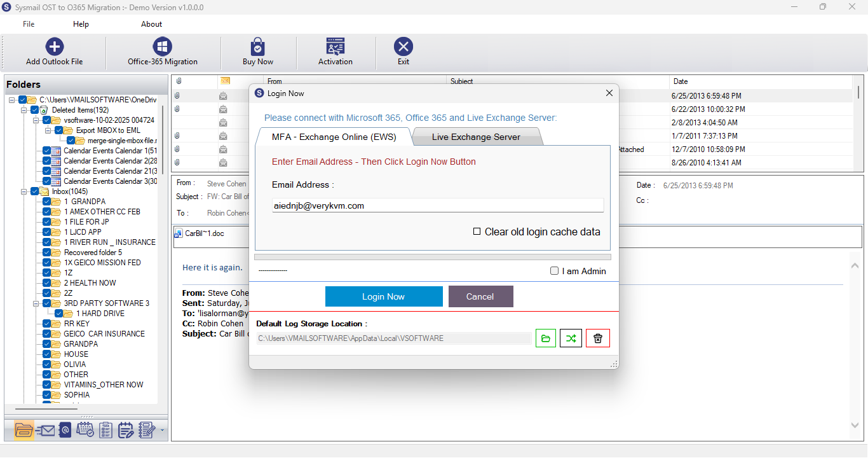Collapse the Inbox(1045) tree node

point(24,191)
